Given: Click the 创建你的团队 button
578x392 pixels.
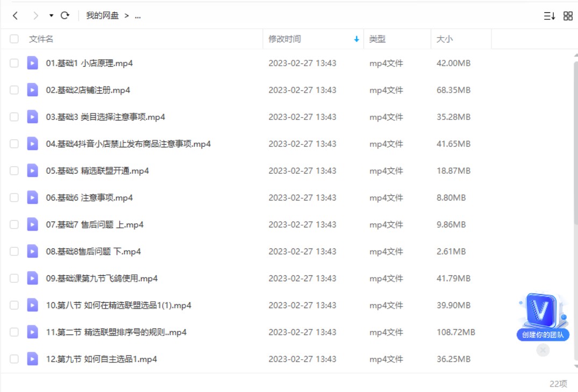Looking at the screenshot, I should 543,335.
